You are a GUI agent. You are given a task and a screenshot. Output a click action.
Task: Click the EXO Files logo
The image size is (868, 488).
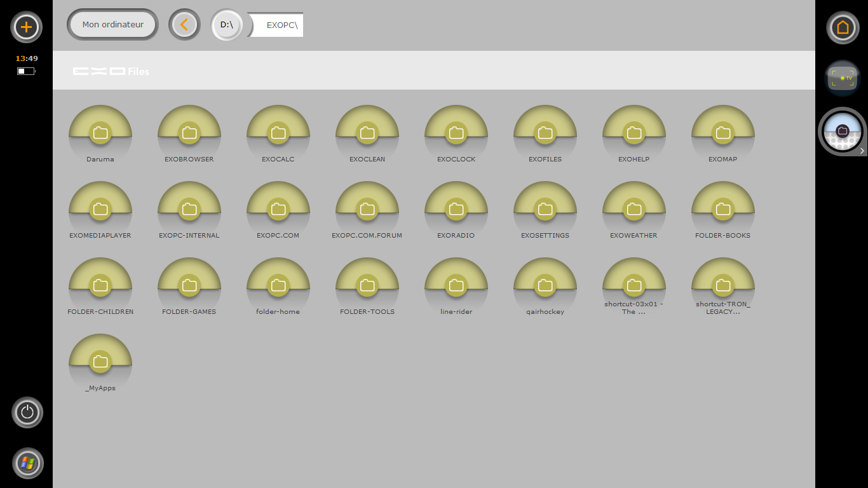[111, 71]
